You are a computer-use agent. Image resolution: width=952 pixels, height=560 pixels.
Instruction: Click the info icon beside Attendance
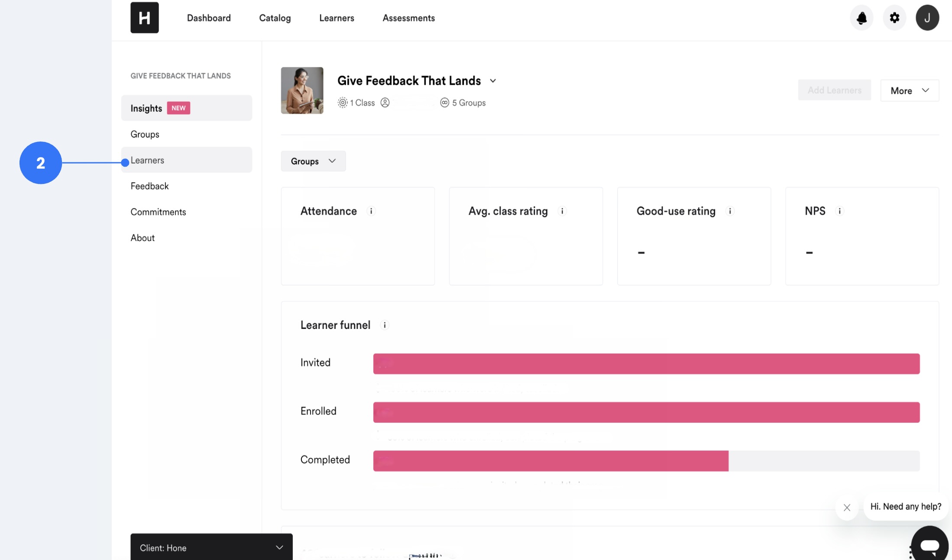[x=371, y=212]
